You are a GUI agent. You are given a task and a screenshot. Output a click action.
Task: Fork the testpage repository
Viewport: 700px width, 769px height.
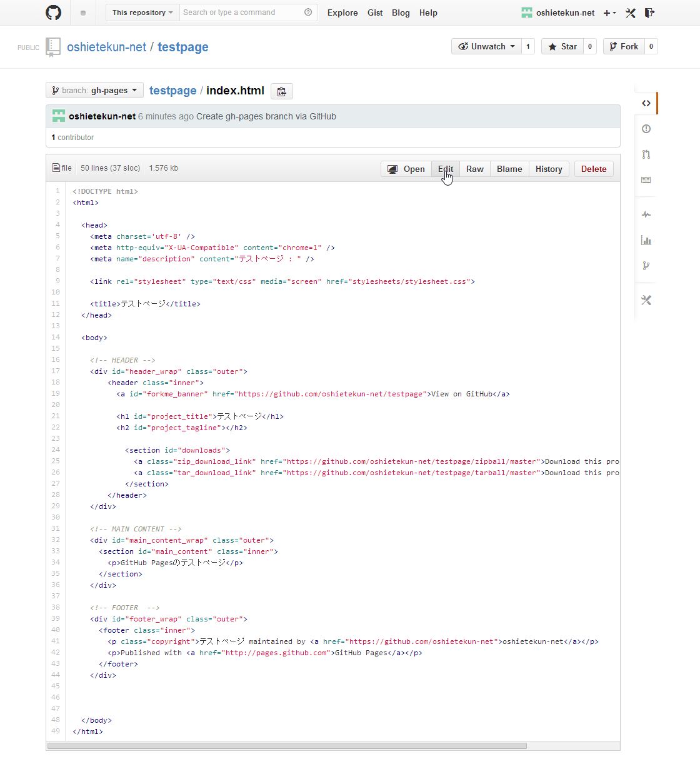624,46
